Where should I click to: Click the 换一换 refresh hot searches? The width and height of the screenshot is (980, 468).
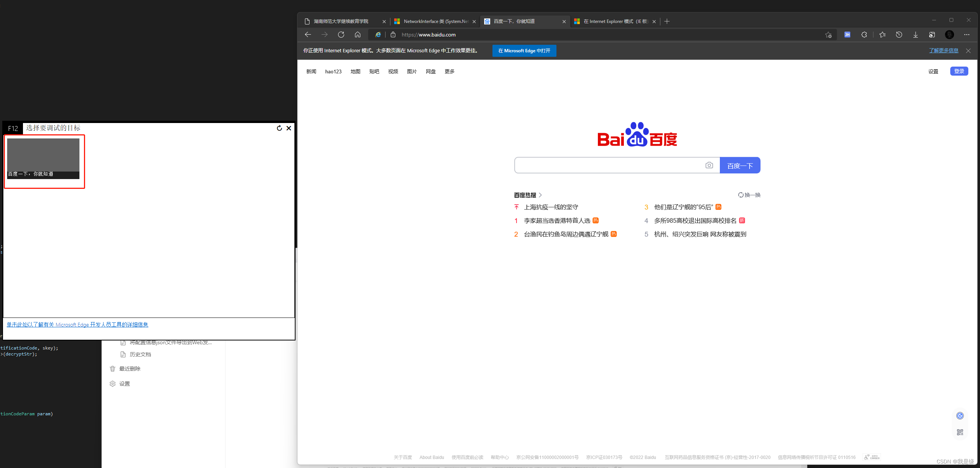(x=749, y=195)
